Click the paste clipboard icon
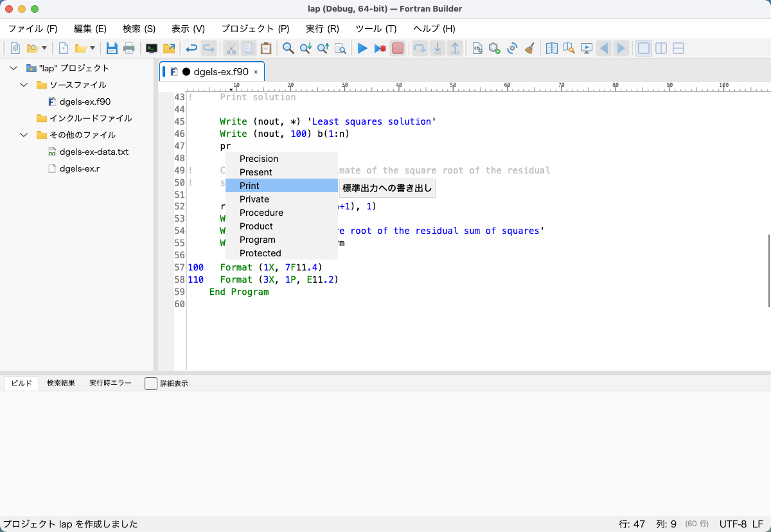771x532 pixels. [x=265, y=48]
